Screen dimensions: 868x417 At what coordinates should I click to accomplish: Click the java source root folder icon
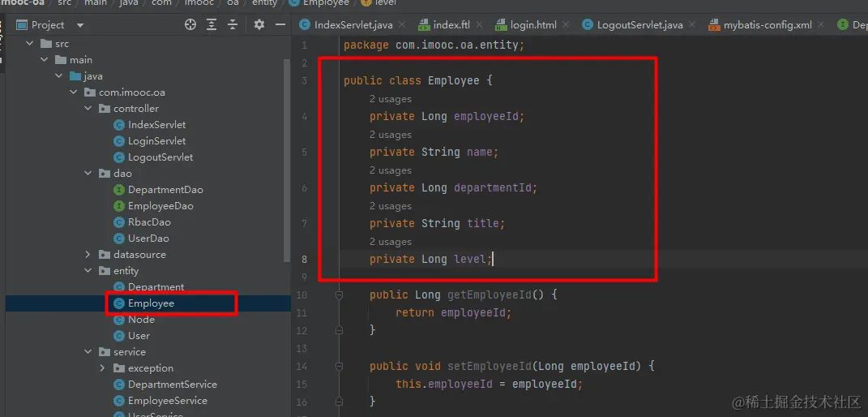click(75, 76)
